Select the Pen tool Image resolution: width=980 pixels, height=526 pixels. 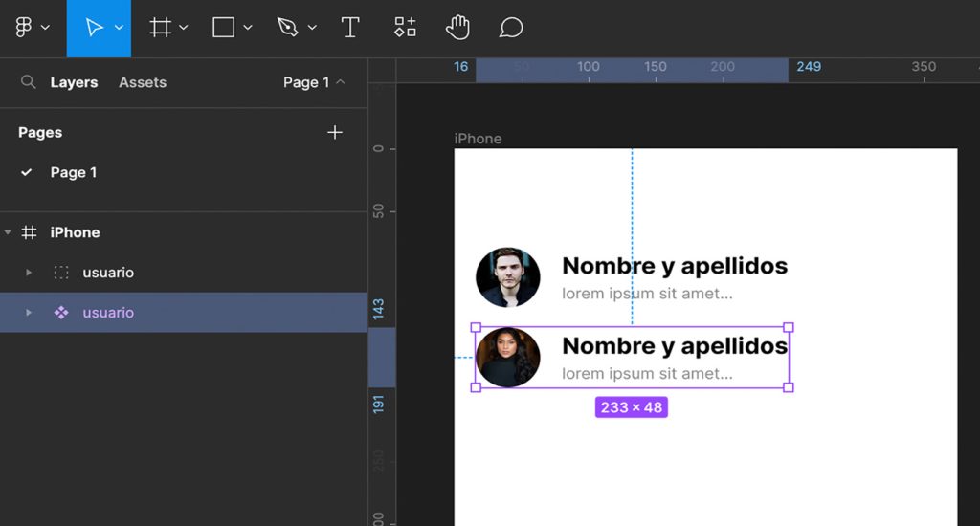point(287,28)
